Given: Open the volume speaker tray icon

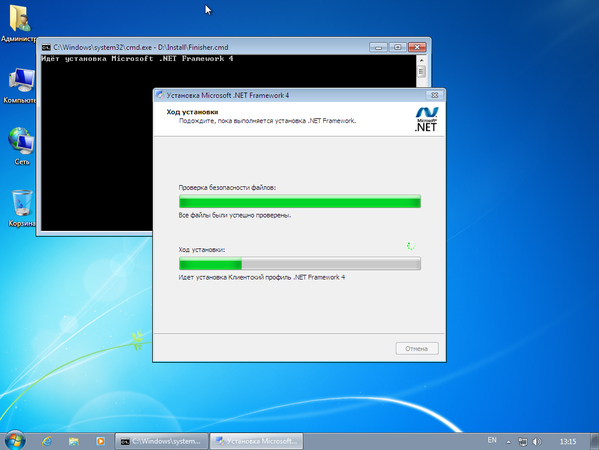Looking at the screenshot, I should pyautogui.click(x=537, y=442).
